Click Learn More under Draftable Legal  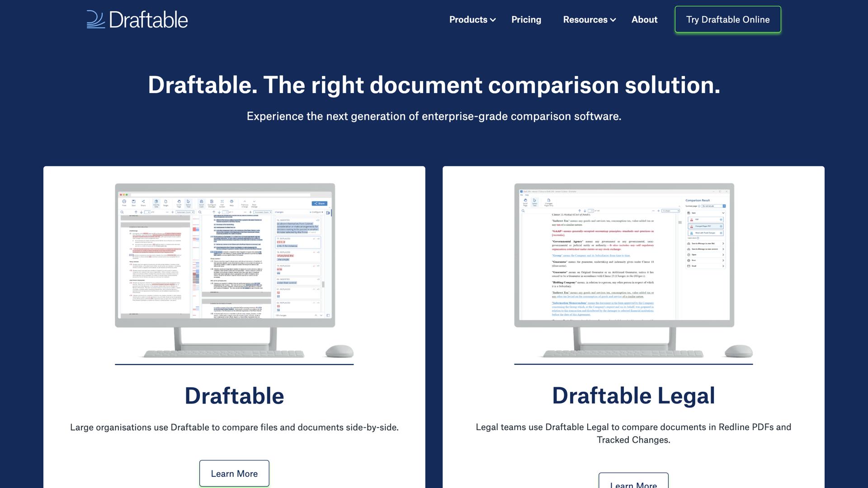pyautogui.click(x=634, y=483)
